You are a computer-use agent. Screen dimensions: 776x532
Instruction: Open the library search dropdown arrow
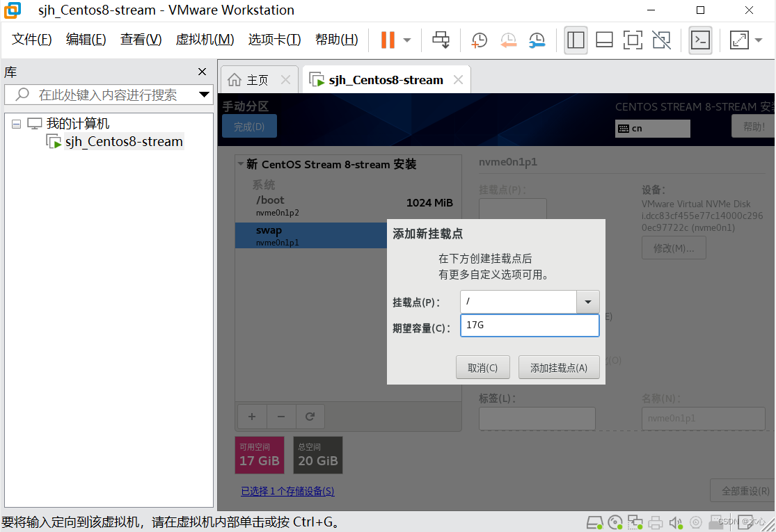pos(204,95)
